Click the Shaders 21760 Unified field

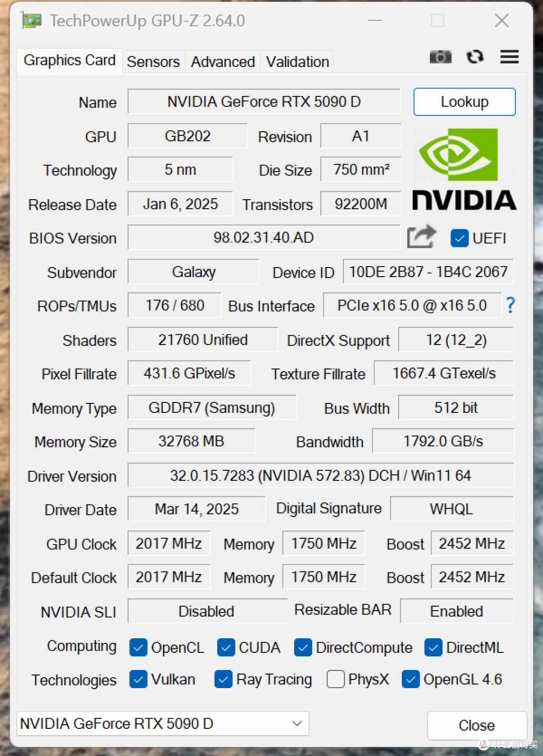coord(203,340)
